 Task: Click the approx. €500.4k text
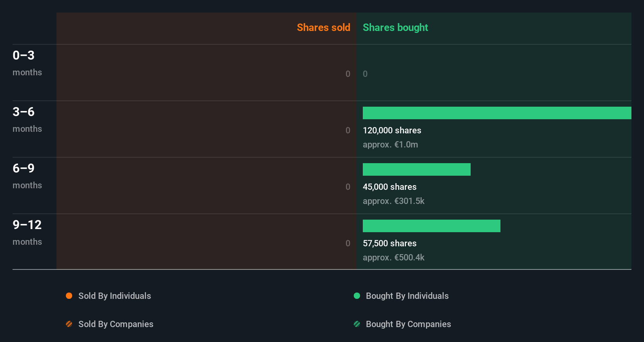pyautogui.click(x=393, y=258)
